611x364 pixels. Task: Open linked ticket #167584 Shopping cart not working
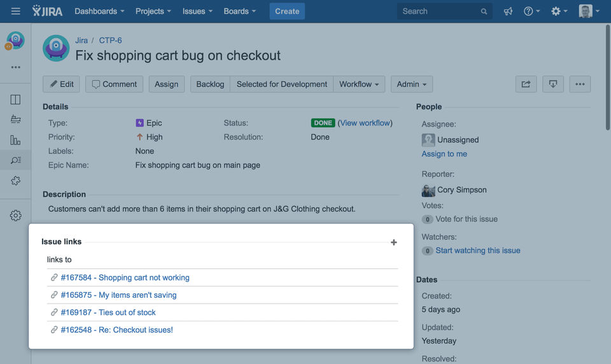(125, 277)
